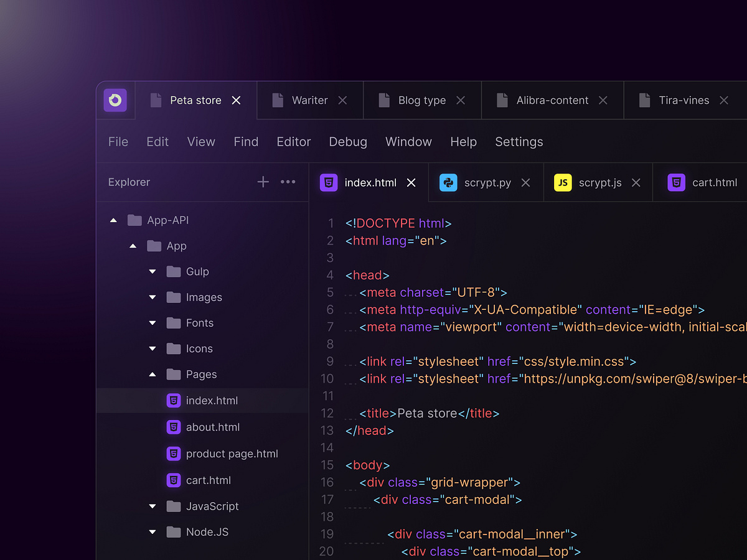Add new item with Explorer plus icon
The width and height of the screenshot is (747, 560).
263,182
